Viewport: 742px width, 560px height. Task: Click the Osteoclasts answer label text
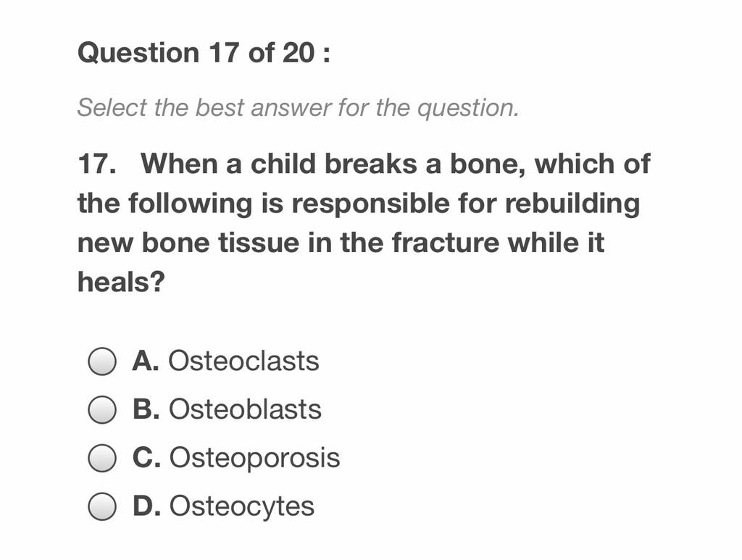click(243, 362)
